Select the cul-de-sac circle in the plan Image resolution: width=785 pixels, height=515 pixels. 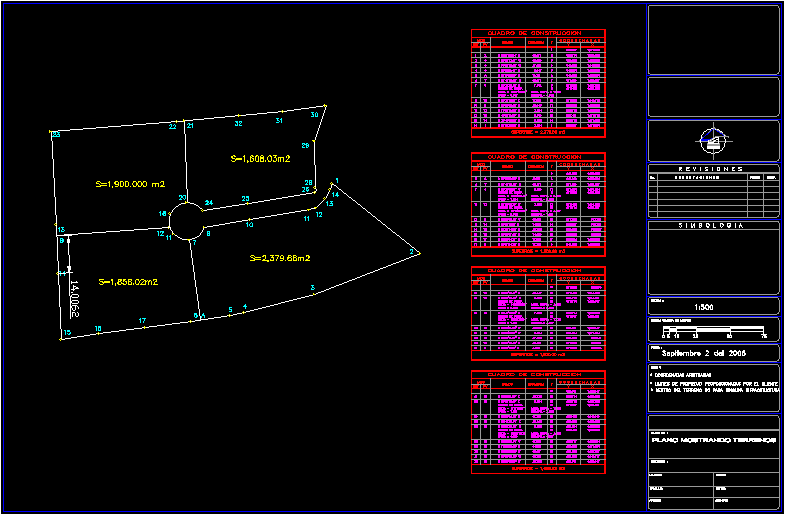click(x=187, y=218)
